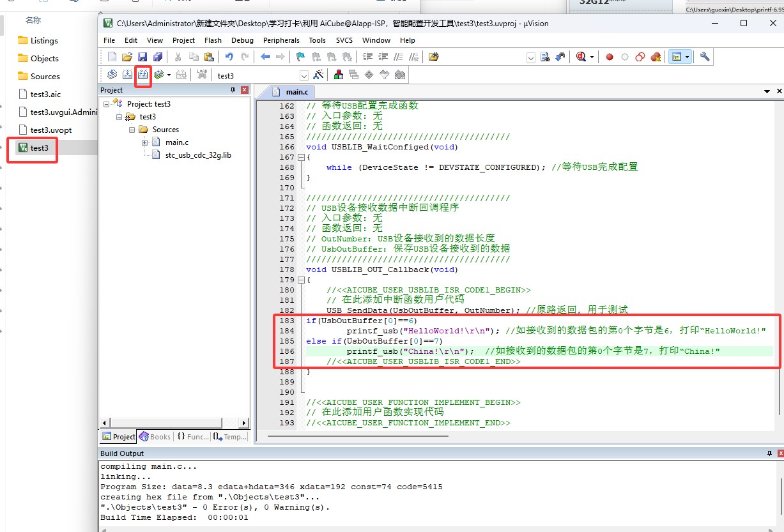Open the Project menu
Screen dimensions: 784x532
click(x=183, y=40)
